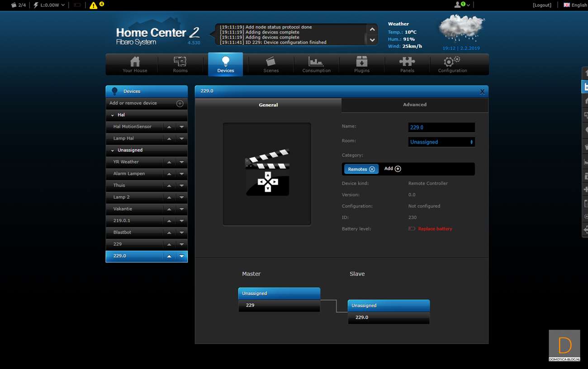588x369 pixels.
Task: Move YR Weather down
Action: pos(182,162)
